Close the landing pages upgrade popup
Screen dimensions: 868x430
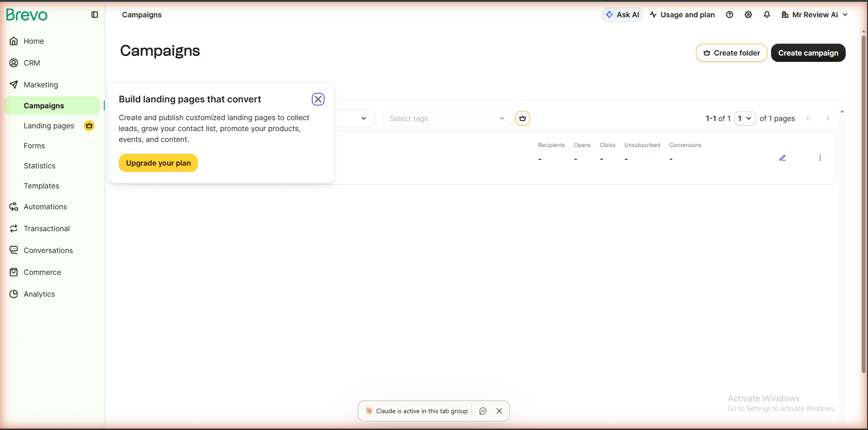(318, 99)
